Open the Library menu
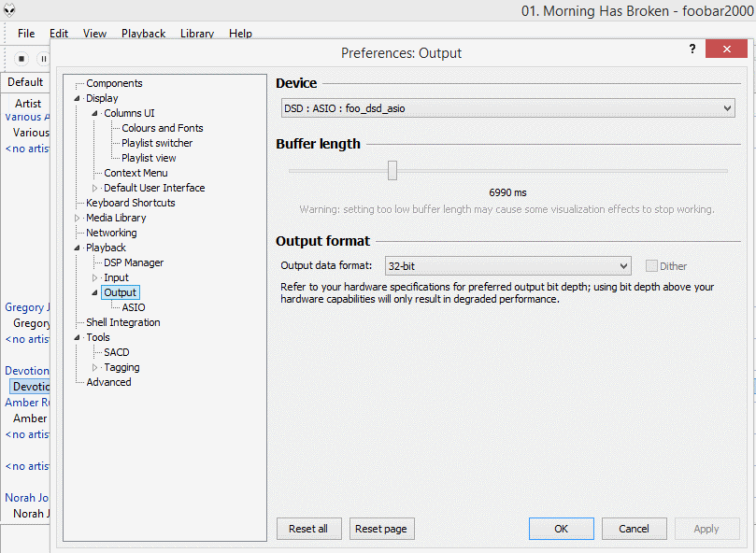This screenshot has width=756, height=553. (197, 34)
